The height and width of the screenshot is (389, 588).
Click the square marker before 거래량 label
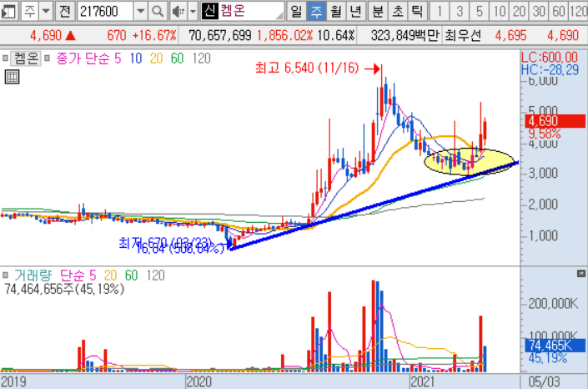point(5,275)
